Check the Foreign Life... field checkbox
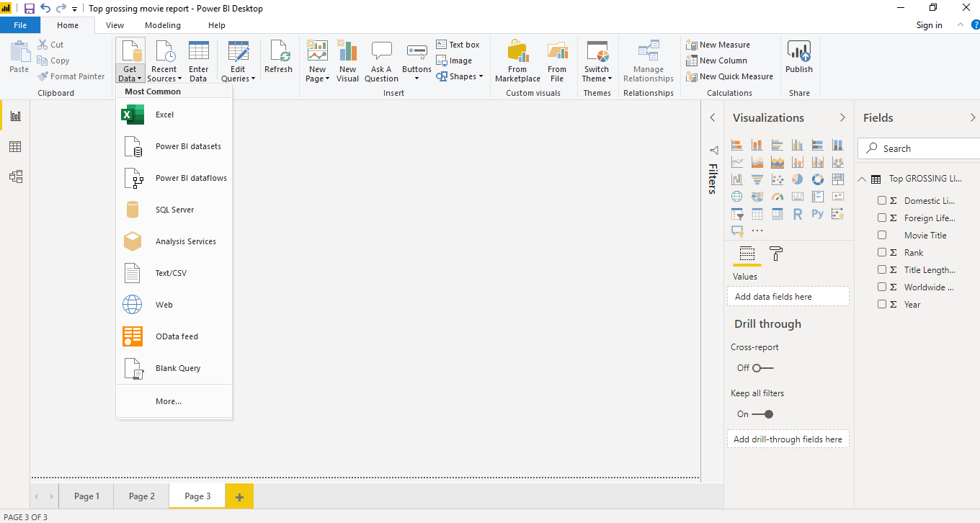The image size is (980, 523). (x=882, y=218)
